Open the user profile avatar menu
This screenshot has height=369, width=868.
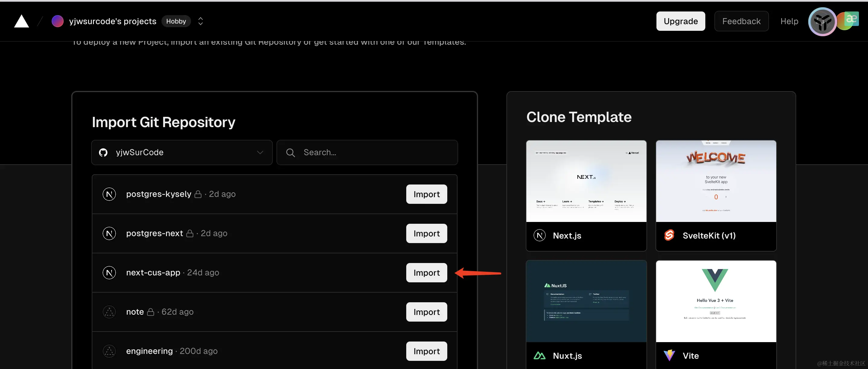[x=822, y=21]
